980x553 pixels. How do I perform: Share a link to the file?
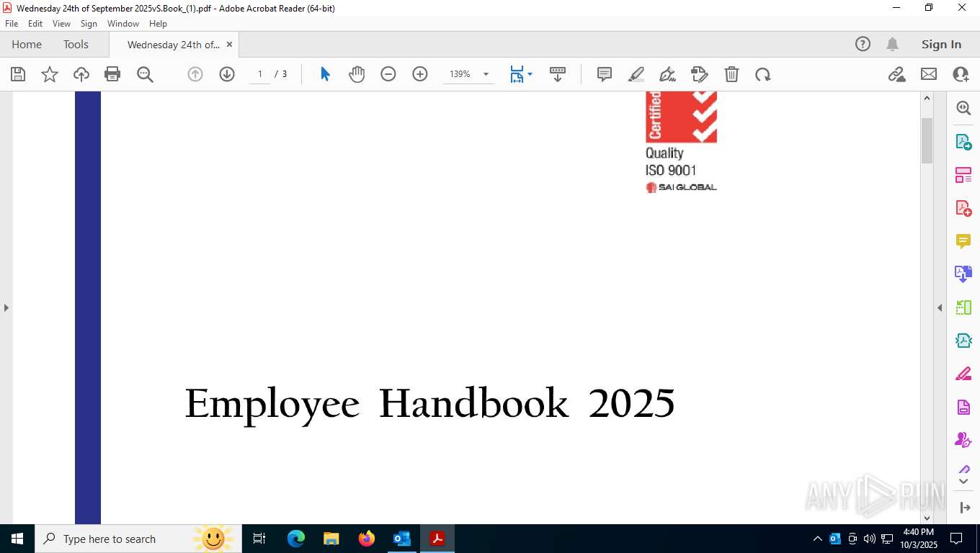click(x=897, y=74)
